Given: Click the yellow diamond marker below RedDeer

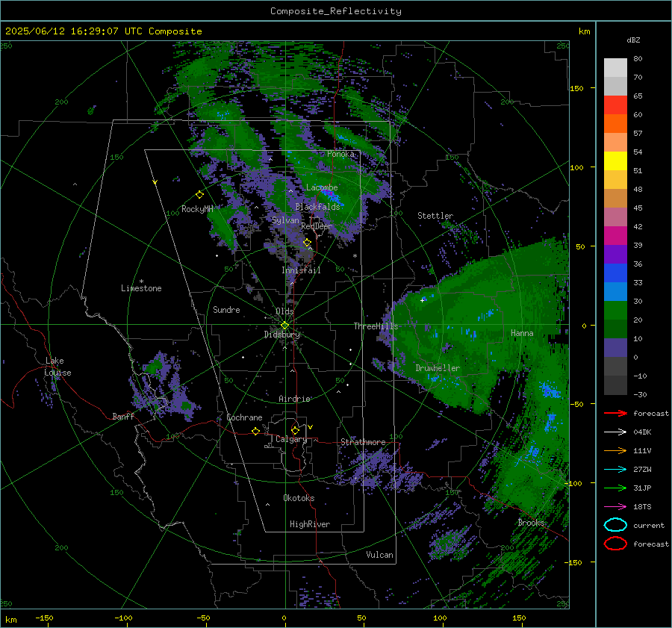Looking at the screenshot, I should pos(307,243).
